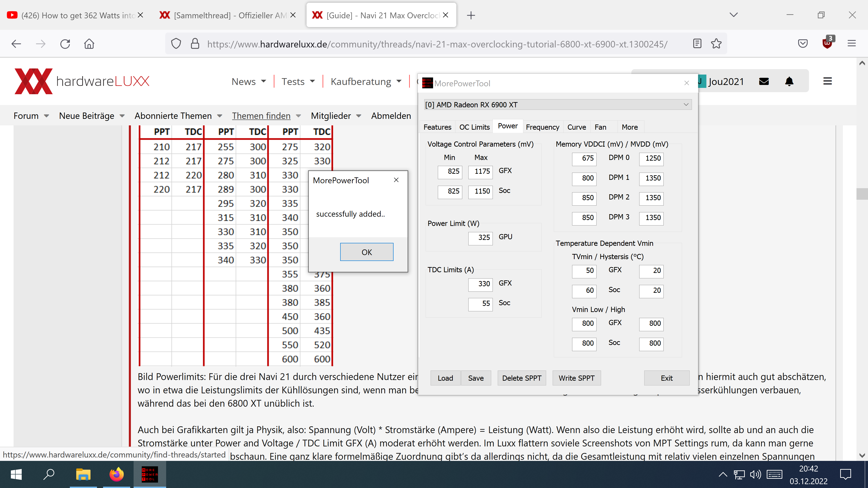Open the messages envelope icon
The image size is (868, 488).
[764, 81]
